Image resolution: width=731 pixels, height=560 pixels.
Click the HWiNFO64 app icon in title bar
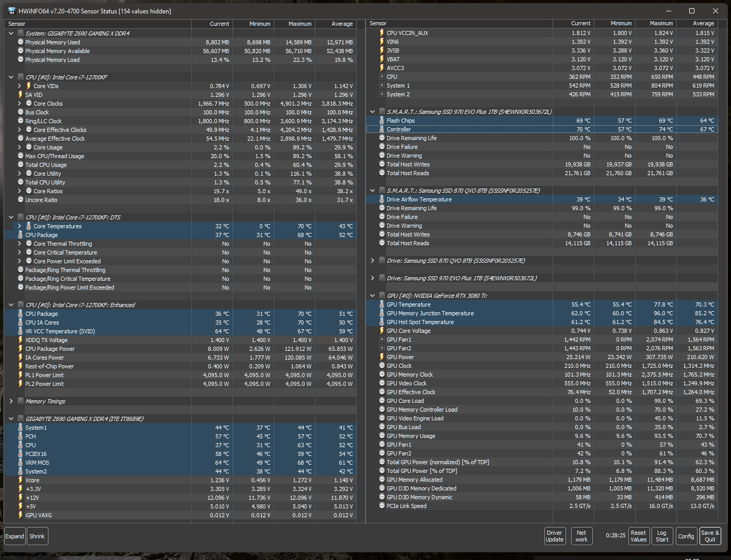[12, 11]
